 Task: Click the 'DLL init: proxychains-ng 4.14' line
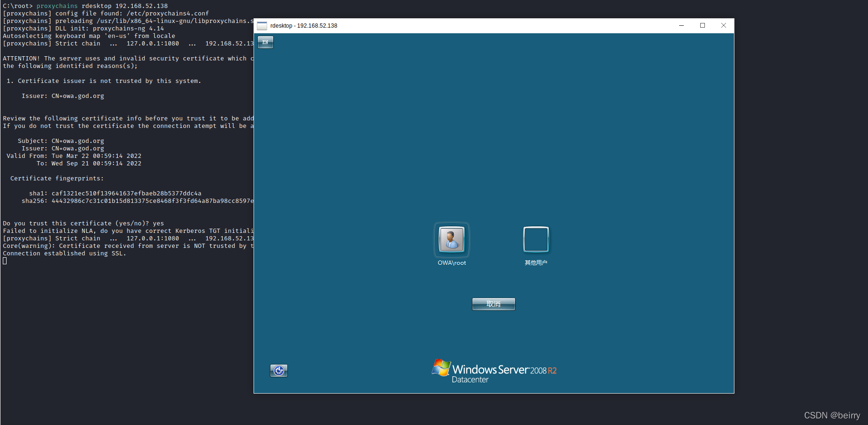(83, 29)
